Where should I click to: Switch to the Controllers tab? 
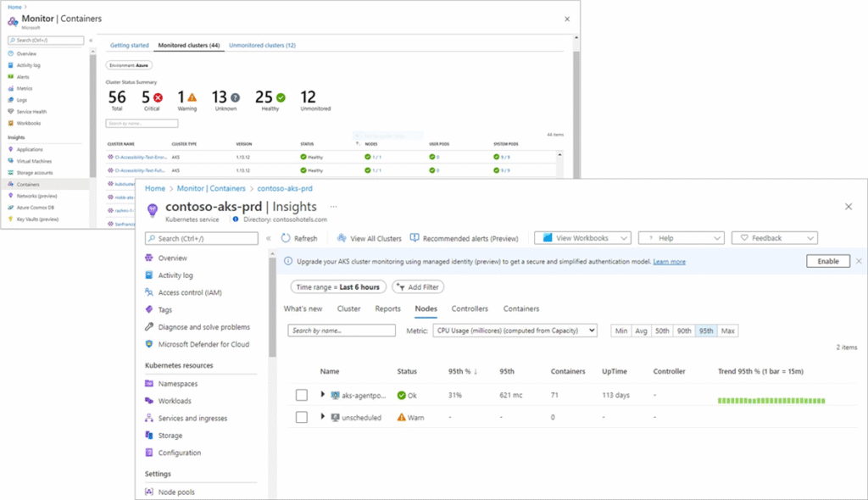(x=470, y=308)
